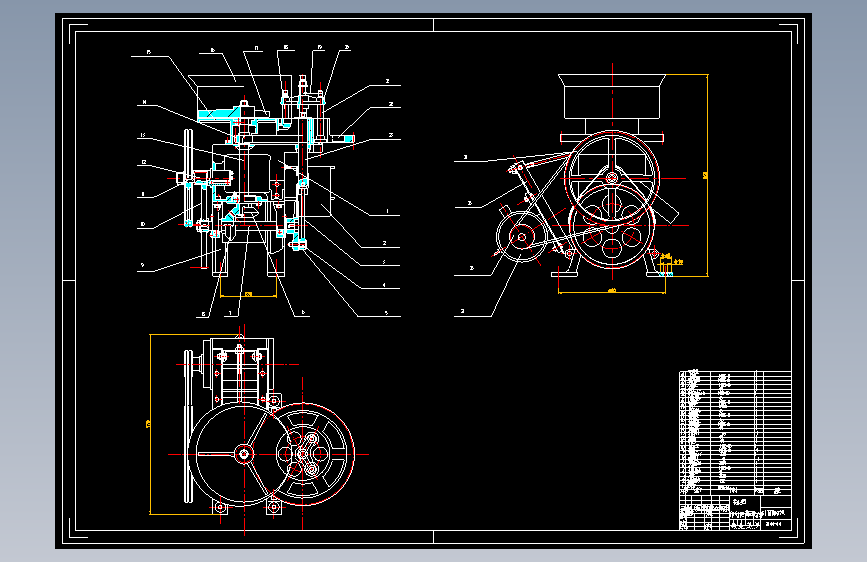Select the hopper in the side elevation view
The height and width of the screenshot is (562, 867).
pos(612,96)
